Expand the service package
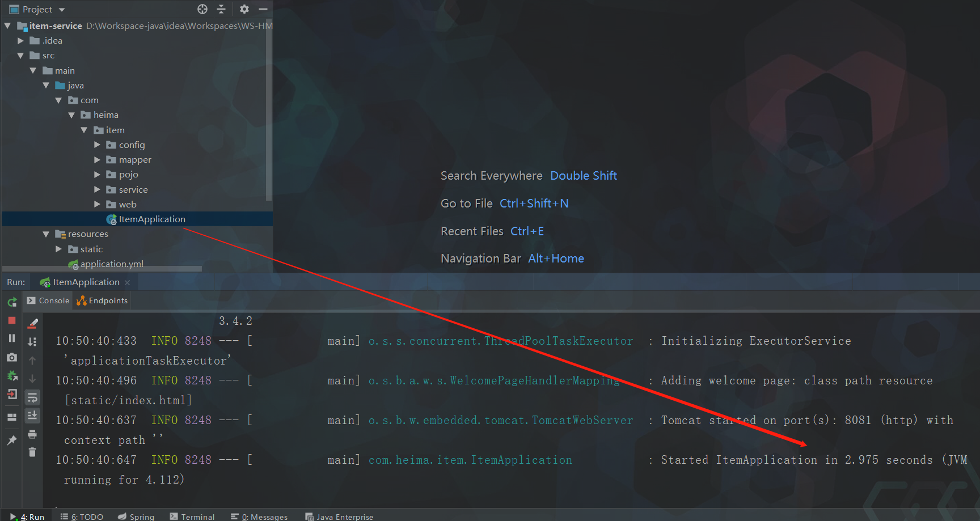The height and width of the screenshot is (521, 980). [97, 189]
